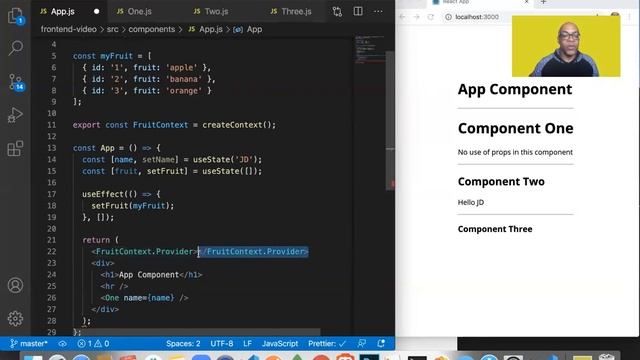The height and width of the screenshot is (360, 640).
Task: Click the code minimap overview
Action: tap(369, 49)
